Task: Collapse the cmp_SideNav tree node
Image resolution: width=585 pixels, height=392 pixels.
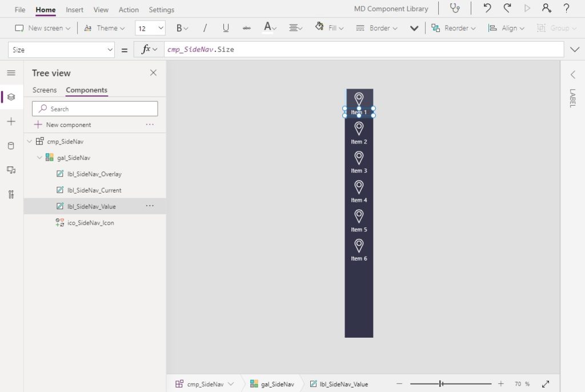Action: coord(30,141)
